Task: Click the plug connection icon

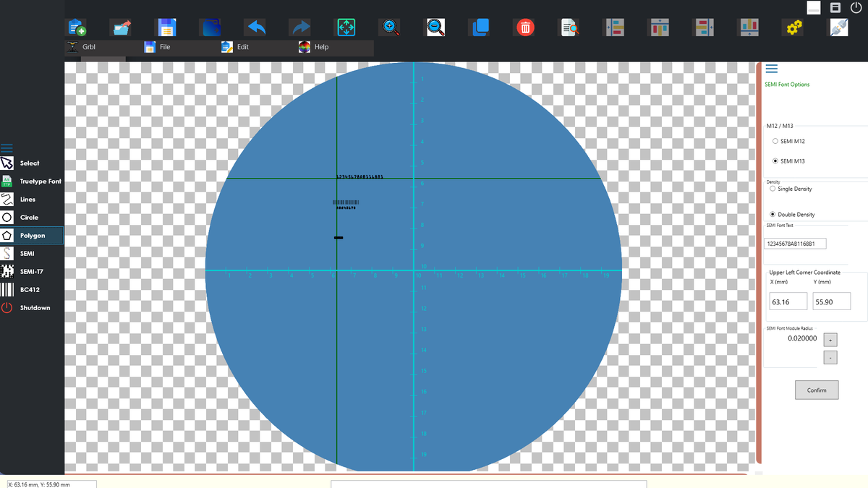Action: click(x=838, y=27)
